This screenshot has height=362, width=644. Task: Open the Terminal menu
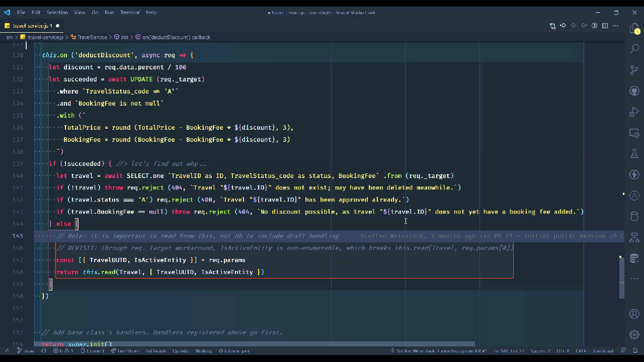129,12
